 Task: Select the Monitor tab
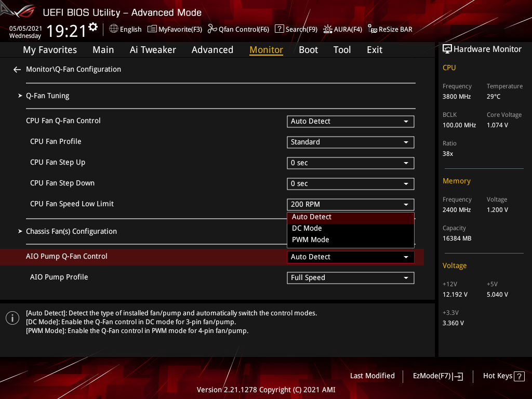click(267, 50)
